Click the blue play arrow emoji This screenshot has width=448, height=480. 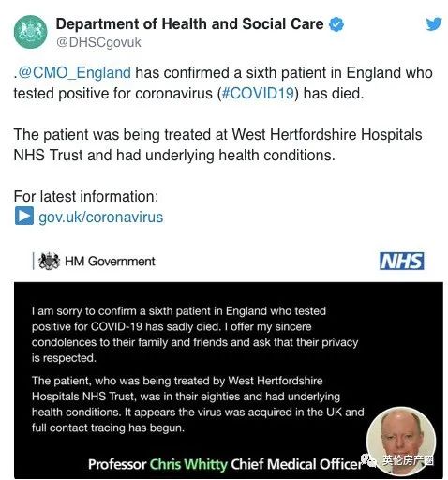(x=24, y=216)
